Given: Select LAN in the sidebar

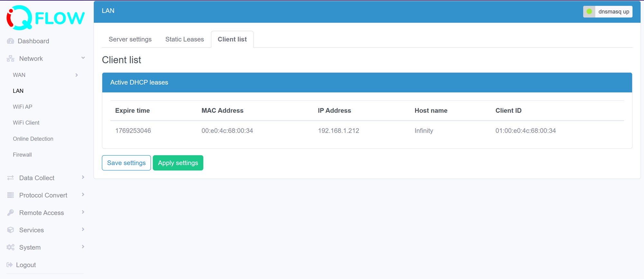Looking at the screenshot, I should point(18,91).
